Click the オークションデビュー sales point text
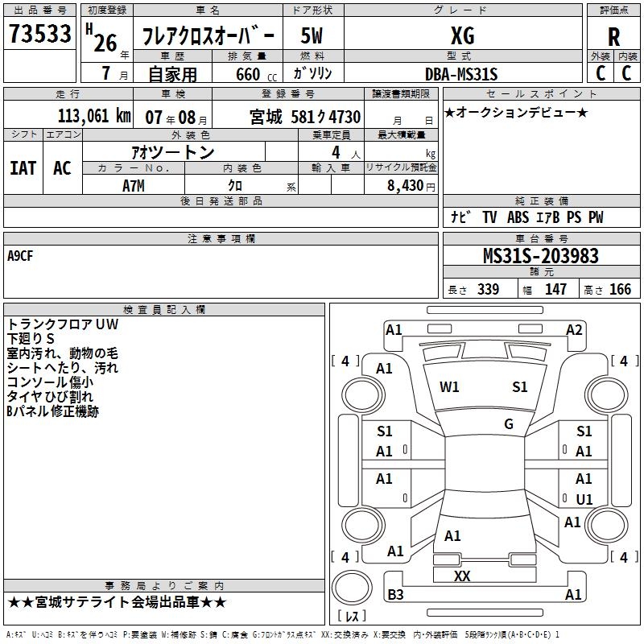The height and width of the screenshot is (644, 644). point(516,112)
